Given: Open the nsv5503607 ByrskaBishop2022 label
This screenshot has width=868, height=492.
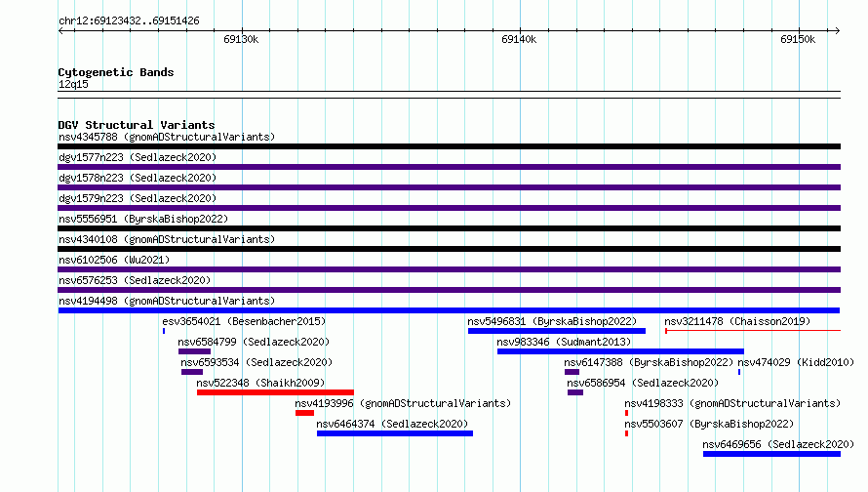Looking at the screenshot, I should coord(709,424).
